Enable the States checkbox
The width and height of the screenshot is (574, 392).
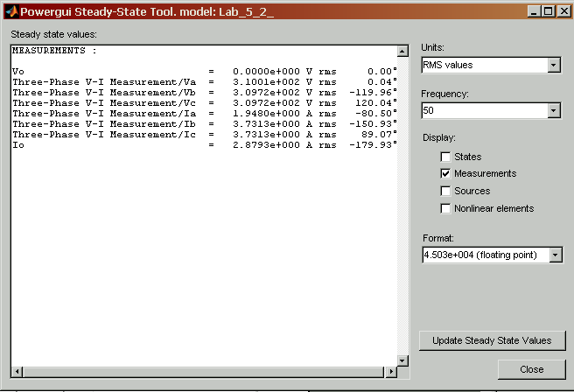[445, 157]
